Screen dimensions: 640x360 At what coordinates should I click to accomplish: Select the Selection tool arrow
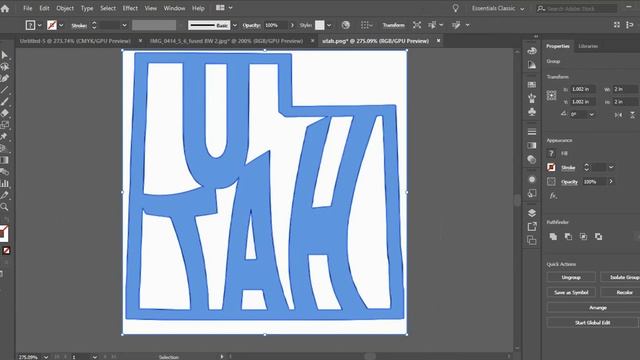[4, 55]
